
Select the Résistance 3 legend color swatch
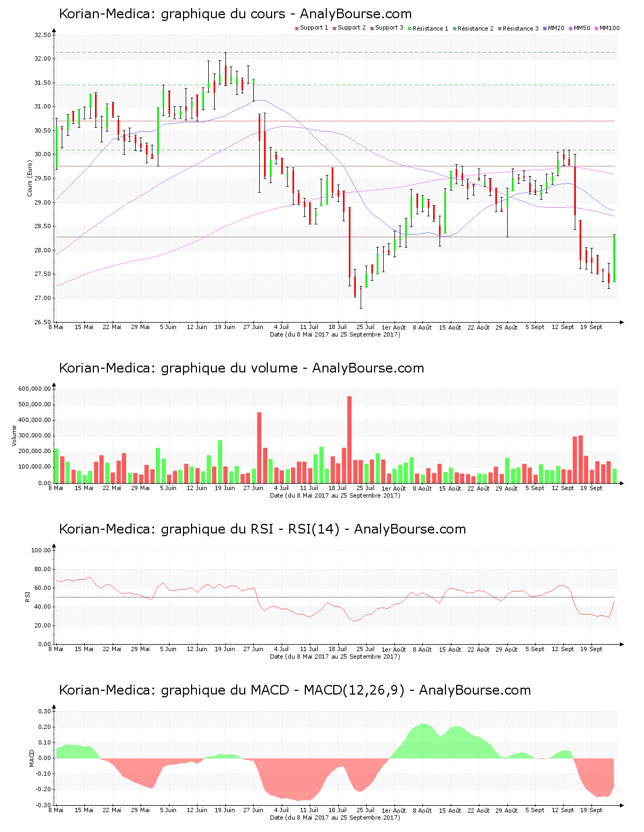(x=500, y=28)
